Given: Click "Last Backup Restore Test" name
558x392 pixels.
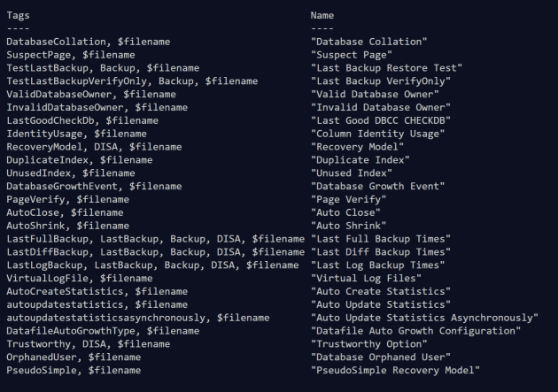Looking at the screenshot, I should 387,68.
